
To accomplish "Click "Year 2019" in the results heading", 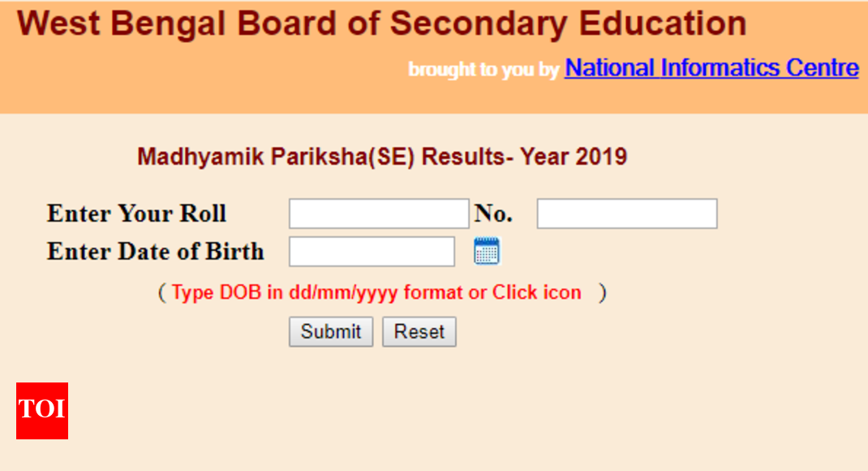I will pos(574,156).
